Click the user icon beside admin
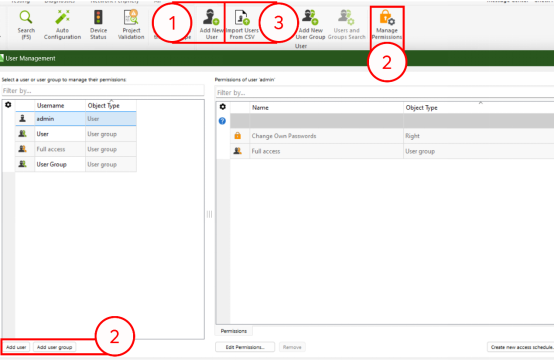Image resolution: width=554 pixels, height=362 pixels. 23,119
